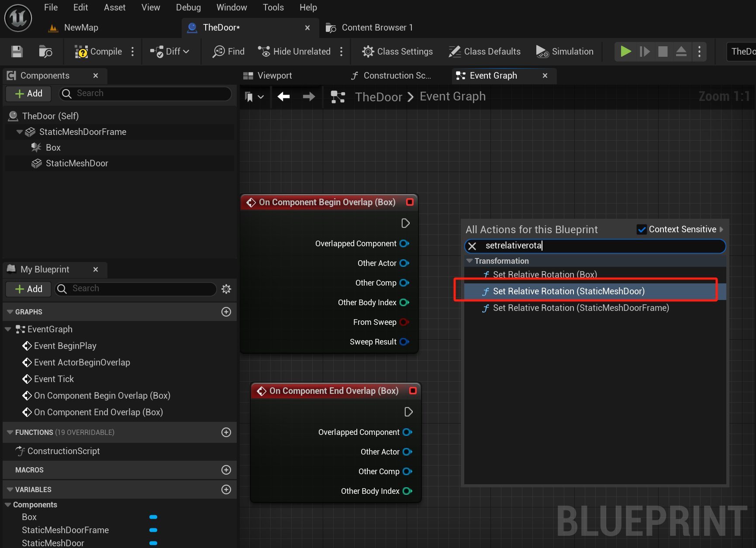The image size is (756, 548).
Task: Click From Sweep boolean pin
Action: (404, 322)
